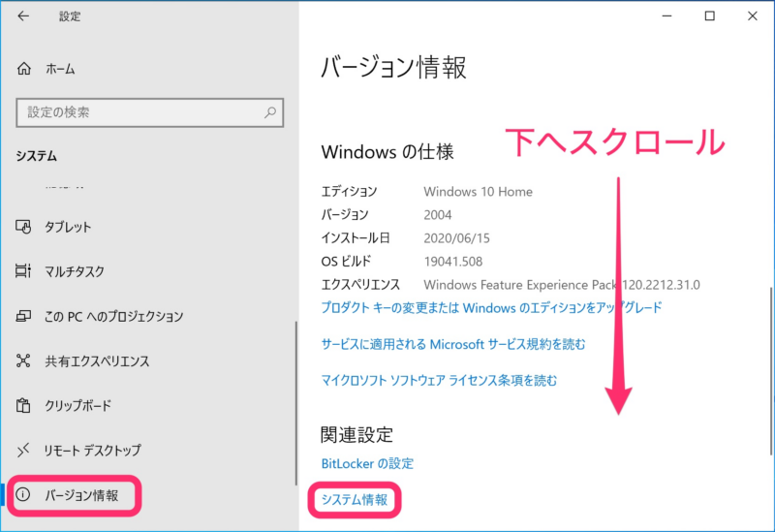Open the システム情報 link
This screenshot has width=775, height=532.
coord(355,500)
